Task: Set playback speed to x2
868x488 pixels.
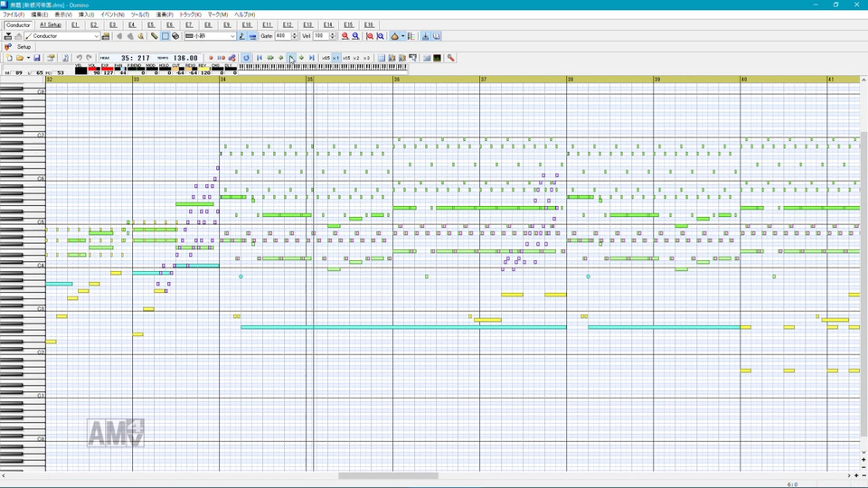Action: tap(356, 58)
